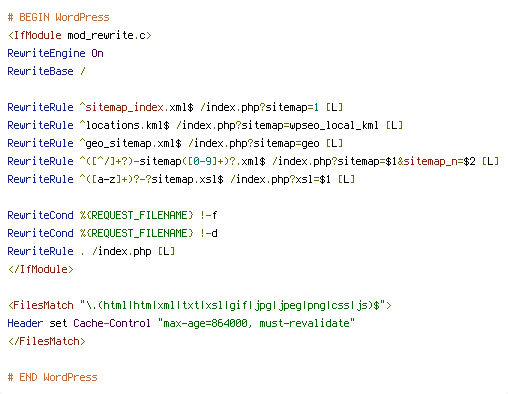
Task: Click the max-age=864000 value string
Action: pos(256,323)
